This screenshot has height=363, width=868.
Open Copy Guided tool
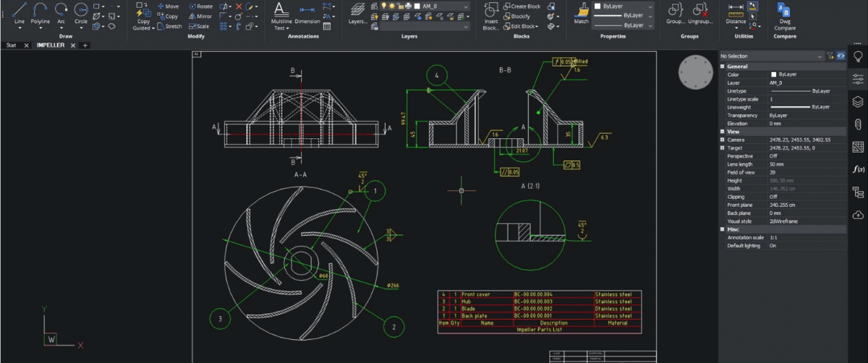[142, 16]
